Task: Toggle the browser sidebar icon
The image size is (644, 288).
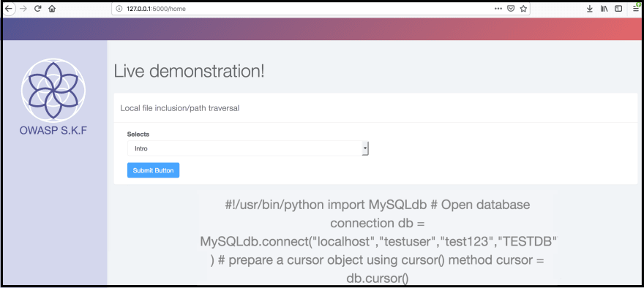Action: (618, 9)
